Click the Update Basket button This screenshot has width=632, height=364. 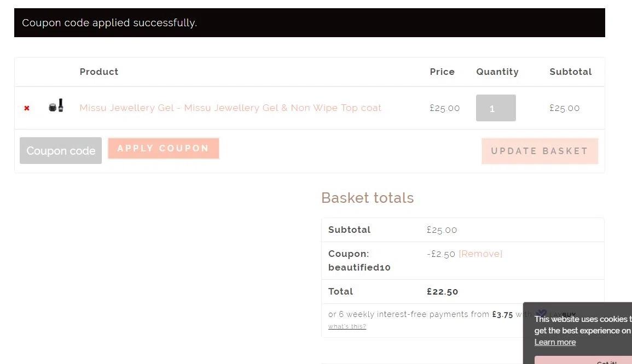point(540,151)
